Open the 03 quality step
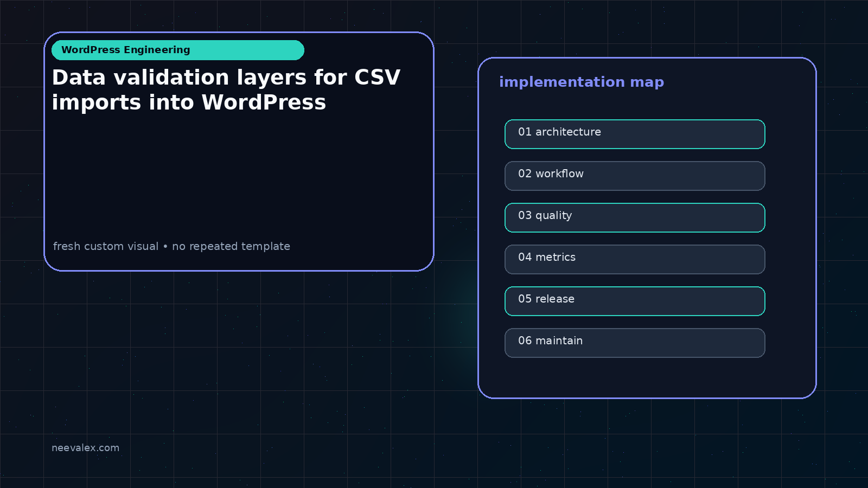Image resolution: width=868 pixels, height=488 pixels. [x=635, y=217]
